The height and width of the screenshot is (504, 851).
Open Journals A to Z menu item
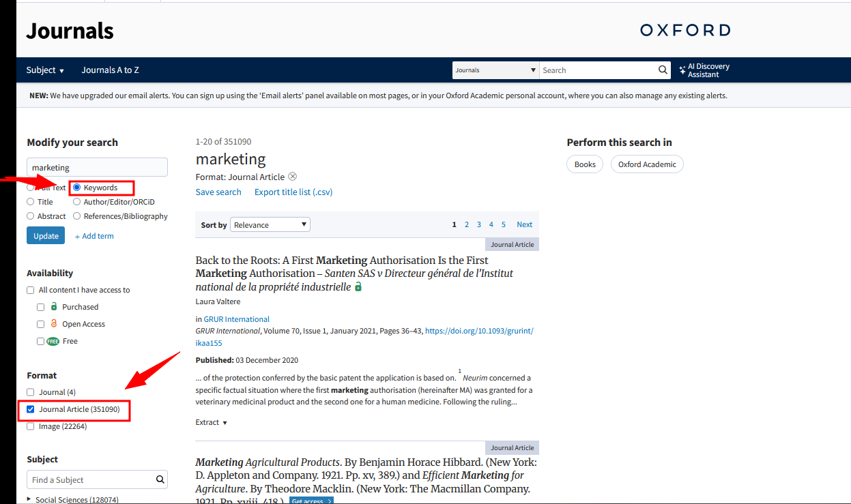coord(110,70)
